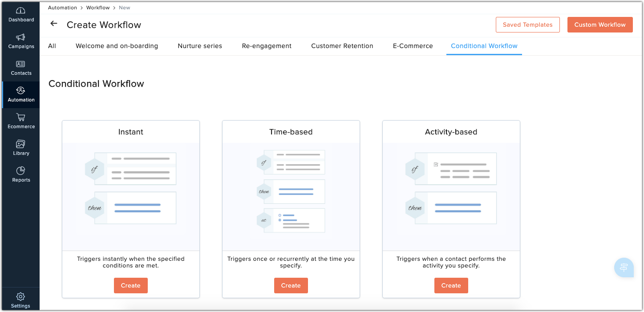Select the Campaigns icon in the sidebar
The height and width of the screenshot is (312, 644).
(x=20, y=41)
